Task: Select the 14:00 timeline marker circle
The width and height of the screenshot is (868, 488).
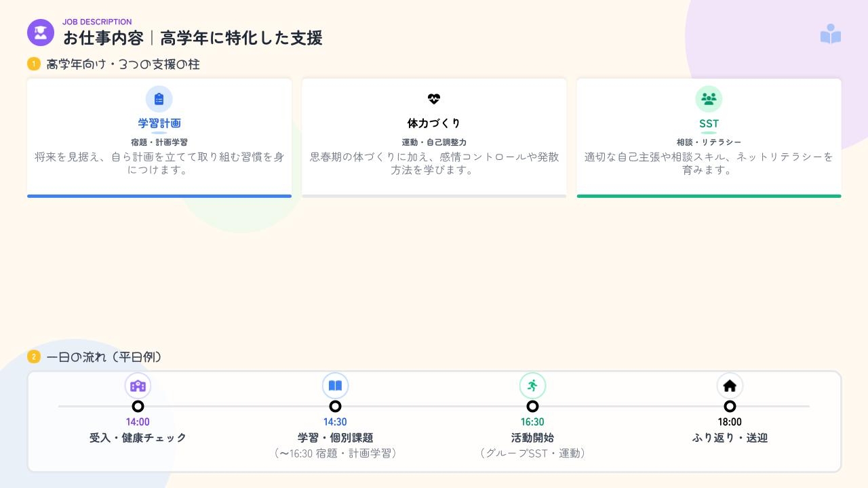Action: click(138, 407)
